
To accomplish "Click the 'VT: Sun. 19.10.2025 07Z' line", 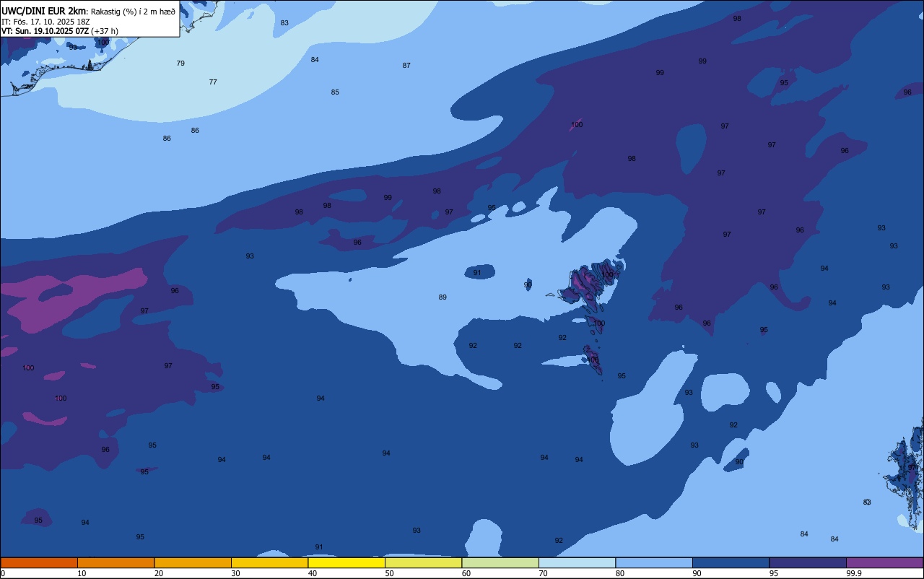I will click(45, 31).
